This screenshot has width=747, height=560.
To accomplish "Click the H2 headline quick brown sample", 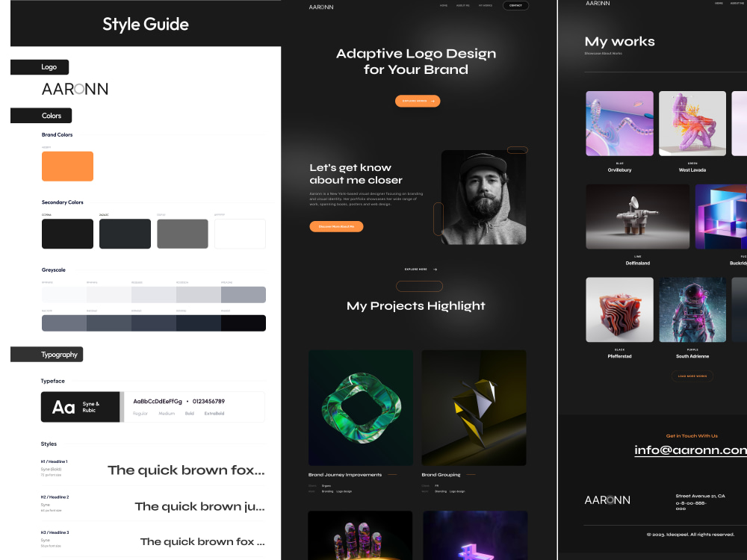I will [199, 506].
